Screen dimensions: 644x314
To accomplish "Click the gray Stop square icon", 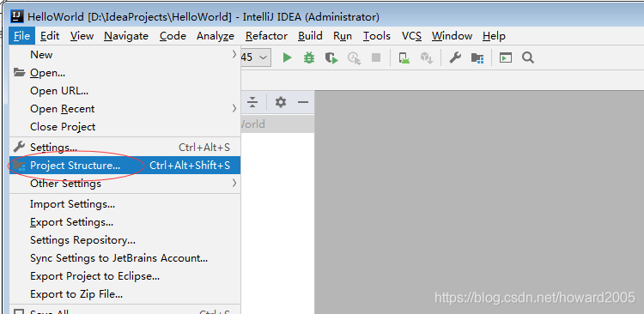I will [376, 57].
